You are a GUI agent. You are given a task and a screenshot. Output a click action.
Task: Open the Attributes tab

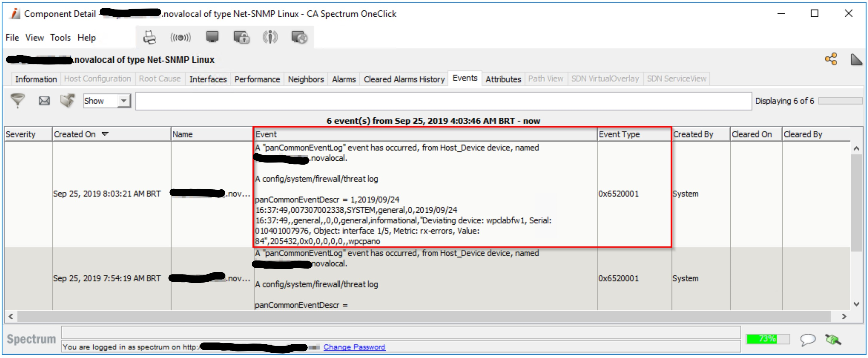click(503, 79)
